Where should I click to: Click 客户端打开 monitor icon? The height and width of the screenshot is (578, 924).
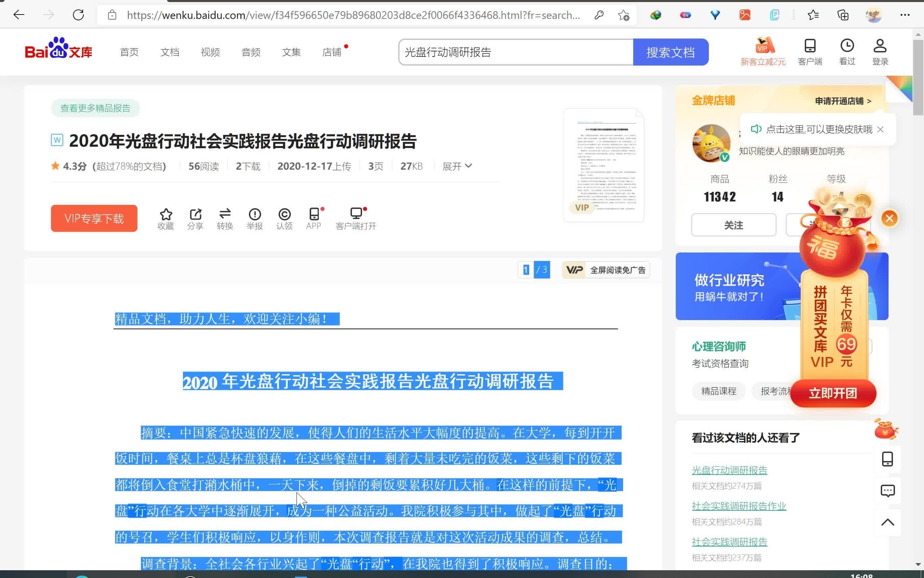[356, 219]
